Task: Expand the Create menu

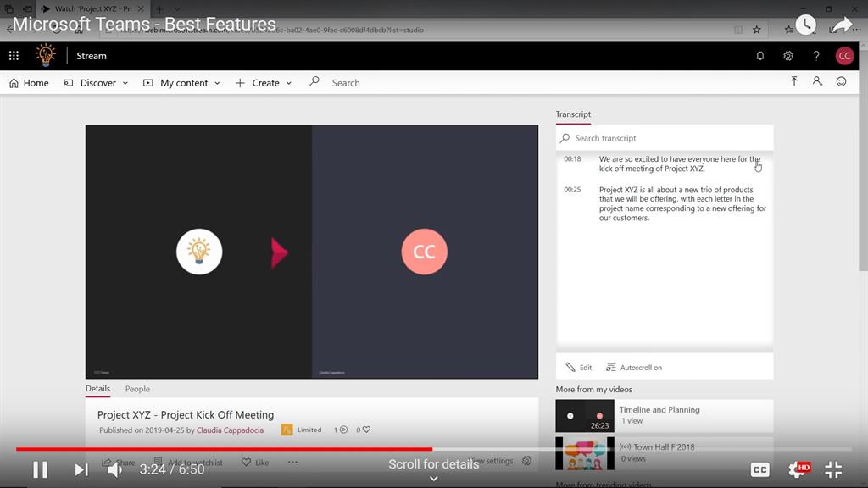Action: 264,83
